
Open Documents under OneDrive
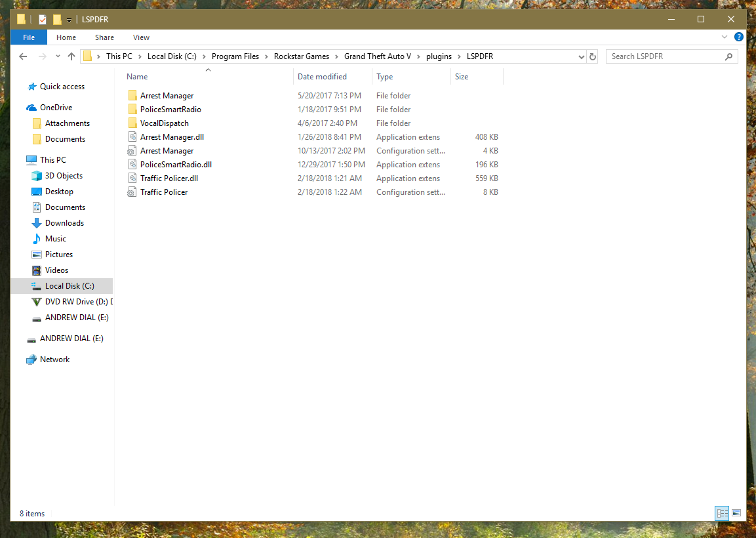tap(65, 139)
